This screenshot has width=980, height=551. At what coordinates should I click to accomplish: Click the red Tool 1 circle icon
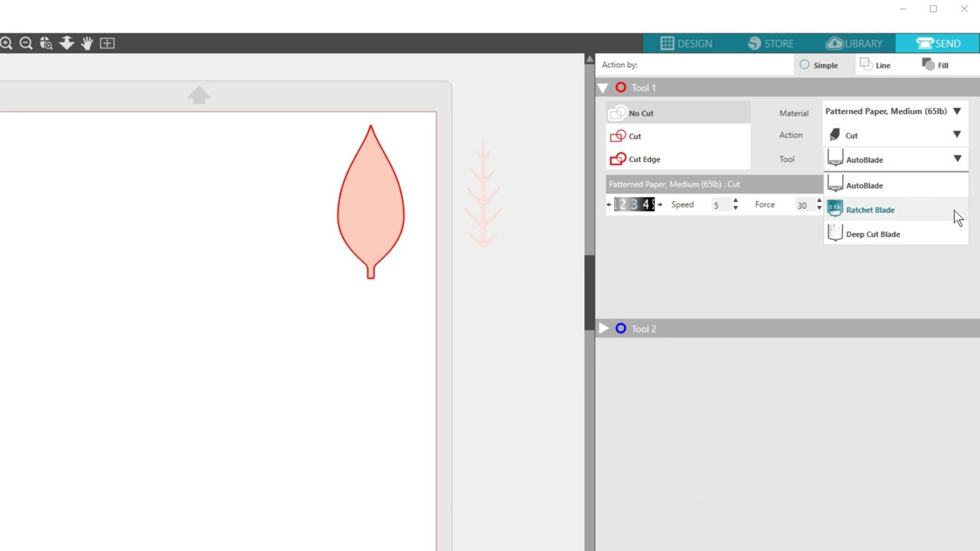(621, 88)
